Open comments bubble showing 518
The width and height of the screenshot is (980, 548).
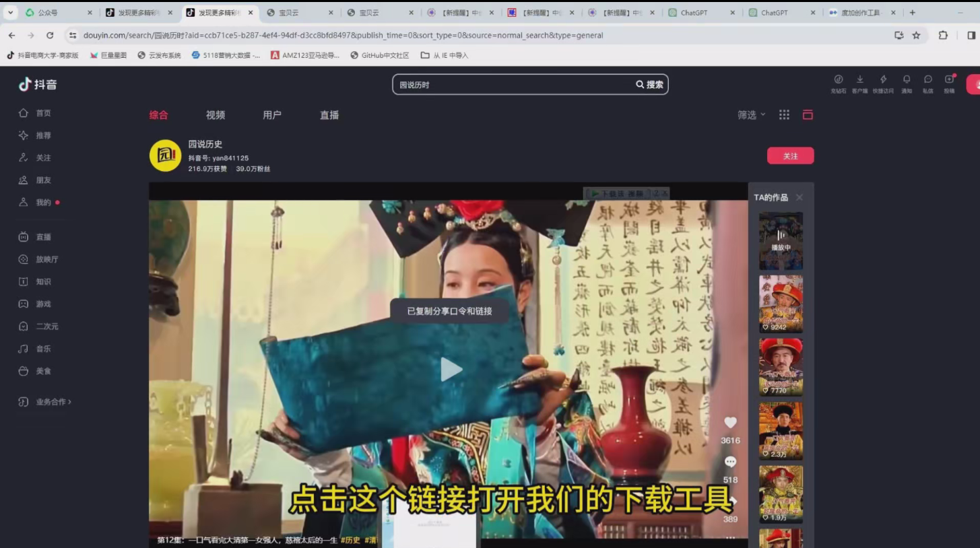(x=730, y=462)
